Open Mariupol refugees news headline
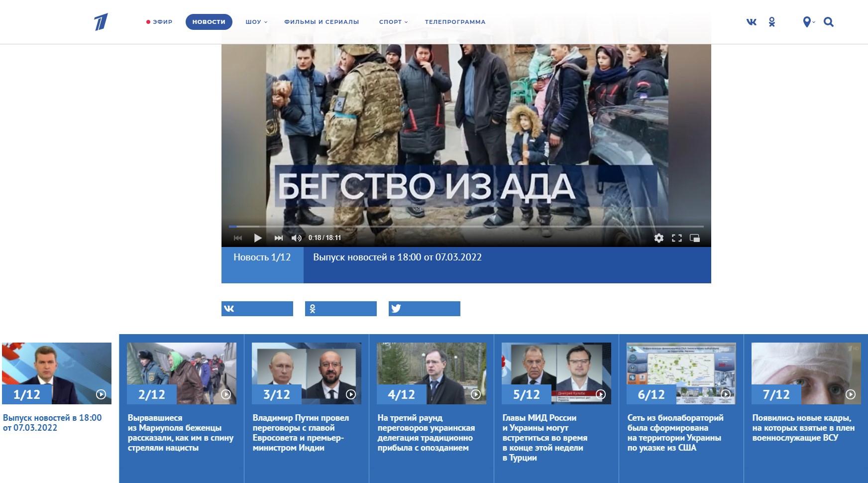The image size is (868, 483). point(180,433)
